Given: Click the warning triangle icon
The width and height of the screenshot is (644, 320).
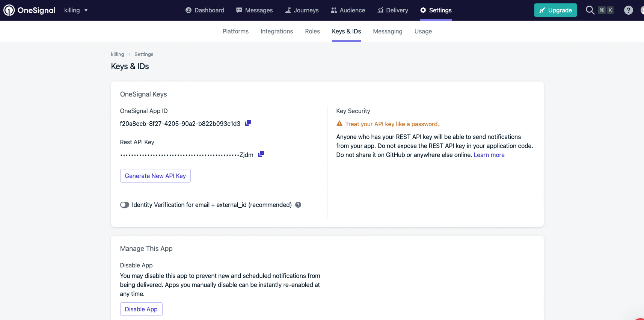Looking at the screenshot, I should click(x=339, y=123).
